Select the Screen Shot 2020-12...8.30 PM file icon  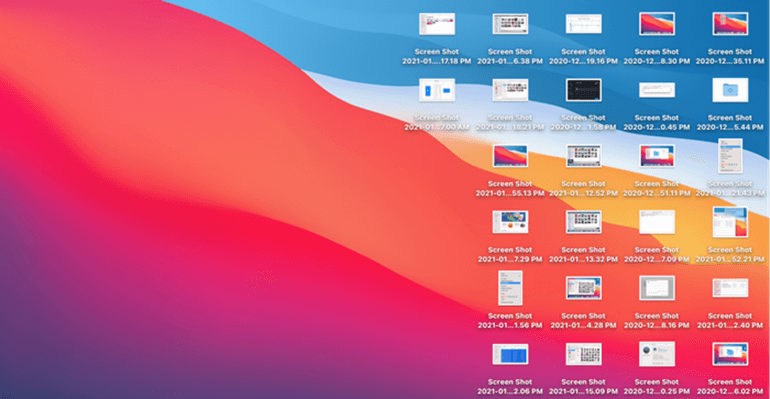point(657,24)
